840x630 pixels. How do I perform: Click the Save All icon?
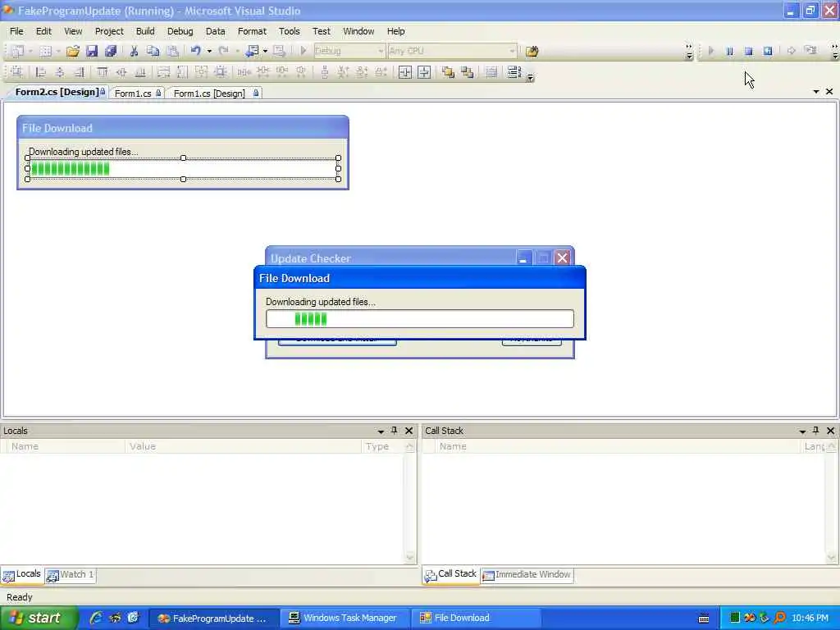click(111, 51)
